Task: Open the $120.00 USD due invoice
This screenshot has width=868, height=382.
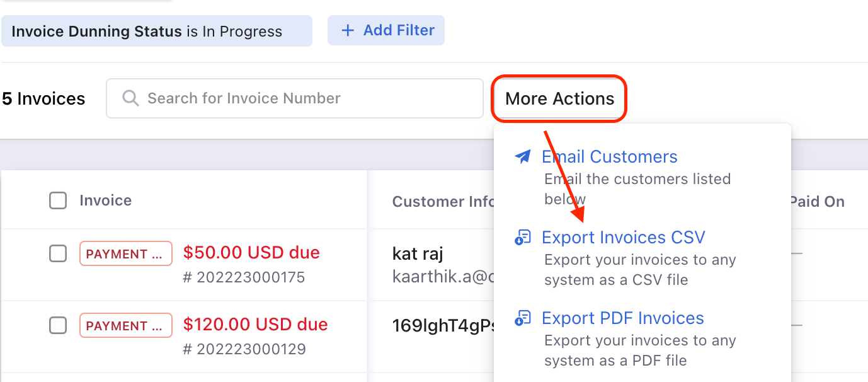Action: click(255, 325)
